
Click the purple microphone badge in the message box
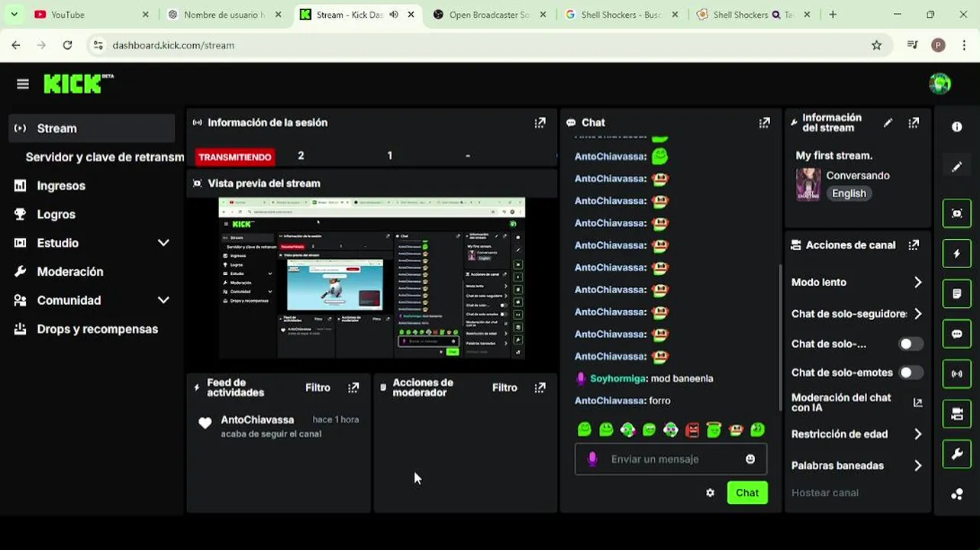pyautogui.click(x=592, y=459)
